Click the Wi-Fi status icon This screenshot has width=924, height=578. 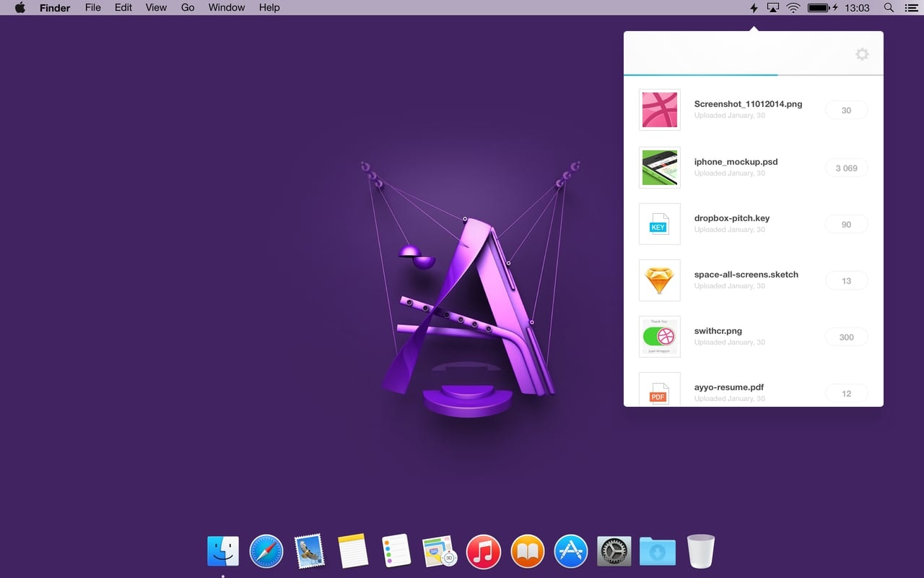(x=793, y=8)
